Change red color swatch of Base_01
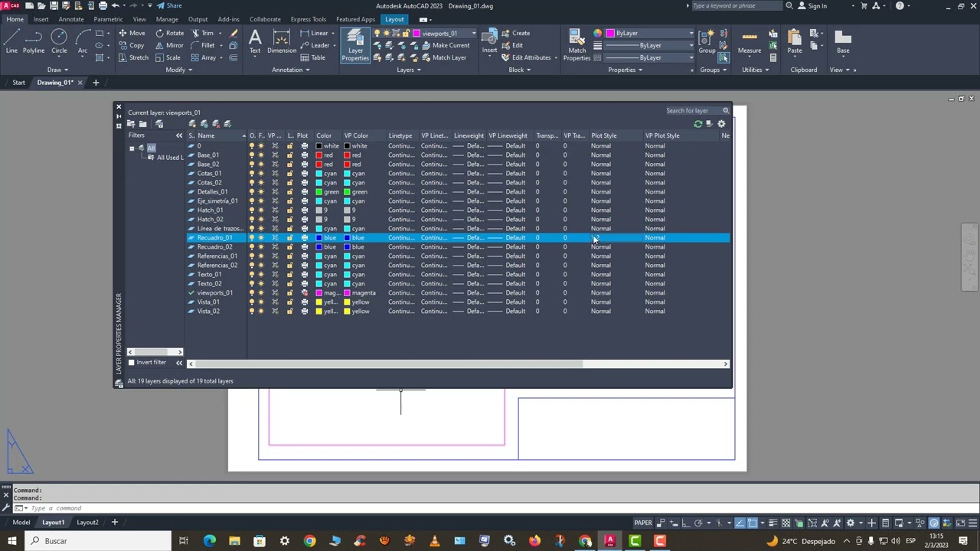This screenshot has height=551, width=980. click(x=319, y=155)
